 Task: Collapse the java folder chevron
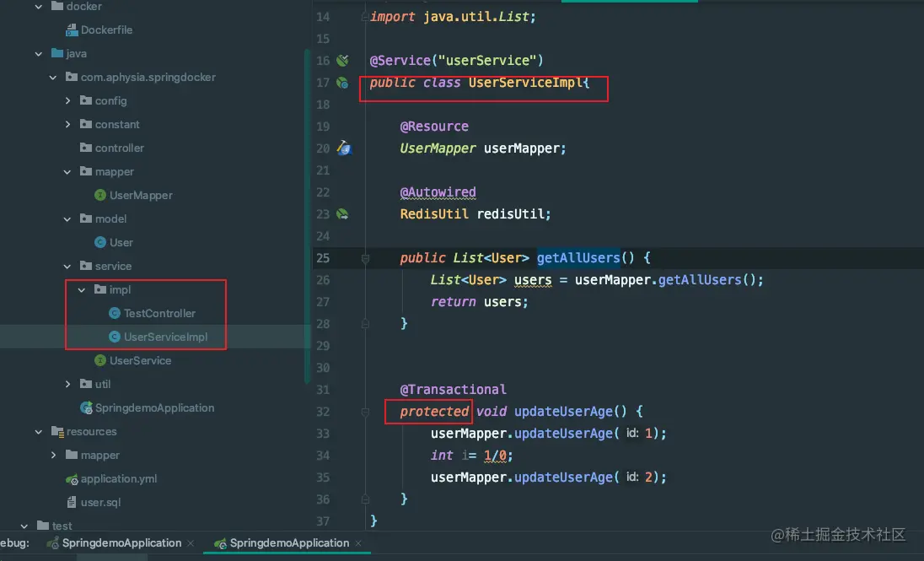39,54
